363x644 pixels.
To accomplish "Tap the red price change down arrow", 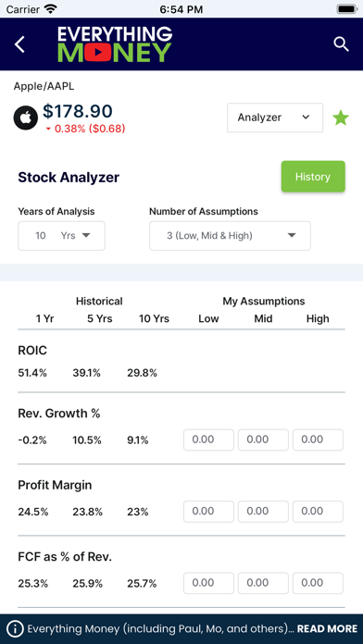I will coord(48,130).
